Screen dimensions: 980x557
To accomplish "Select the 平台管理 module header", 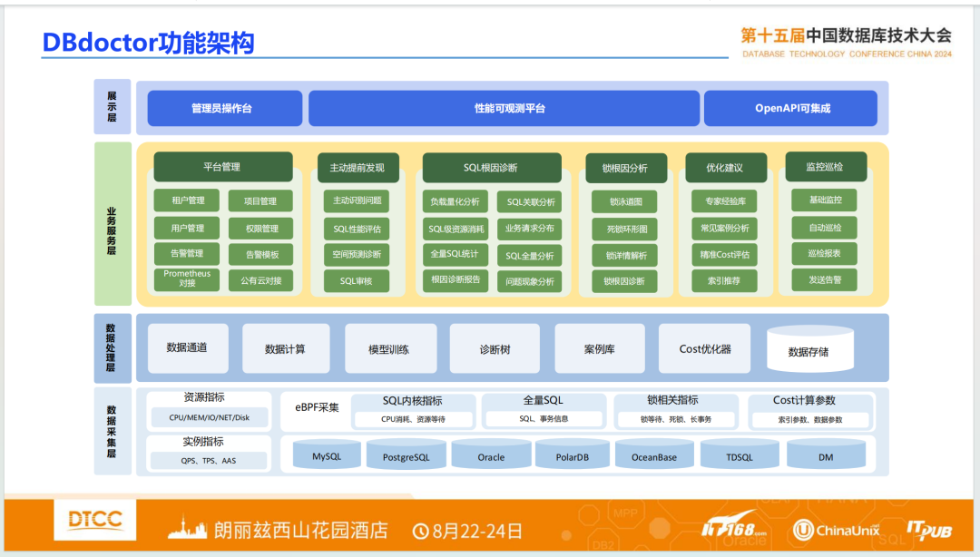I will pyautogui.click(x=223, y=167).
